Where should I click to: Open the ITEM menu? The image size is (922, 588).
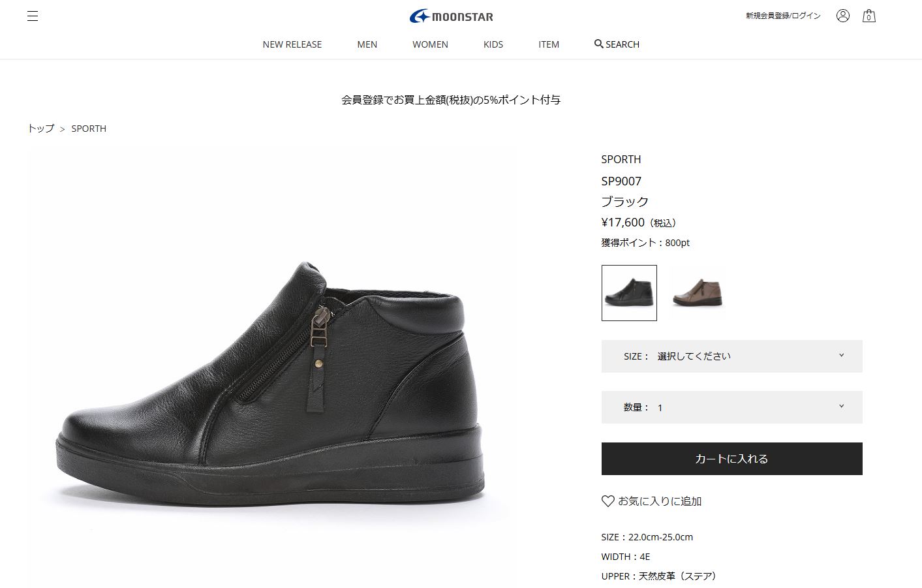tap(549, 44)
